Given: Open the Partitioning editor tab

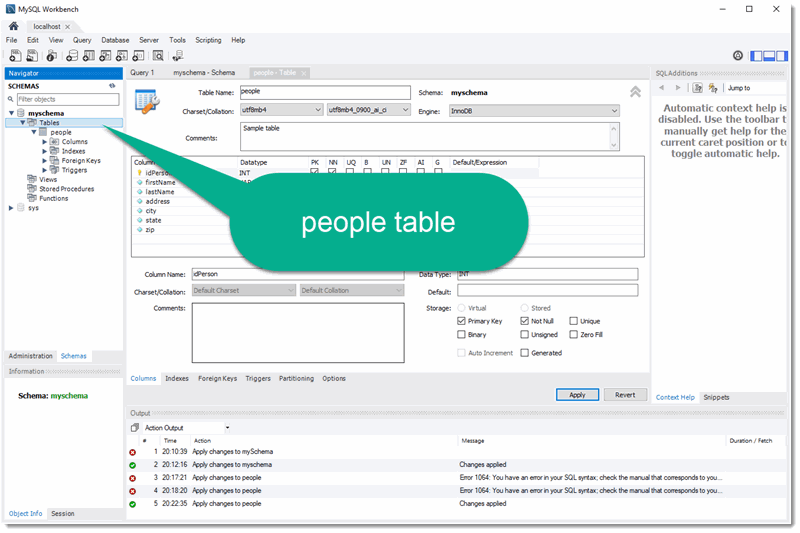Looking at the screenshot, I should pyautogui.click(x=296, y=378).
